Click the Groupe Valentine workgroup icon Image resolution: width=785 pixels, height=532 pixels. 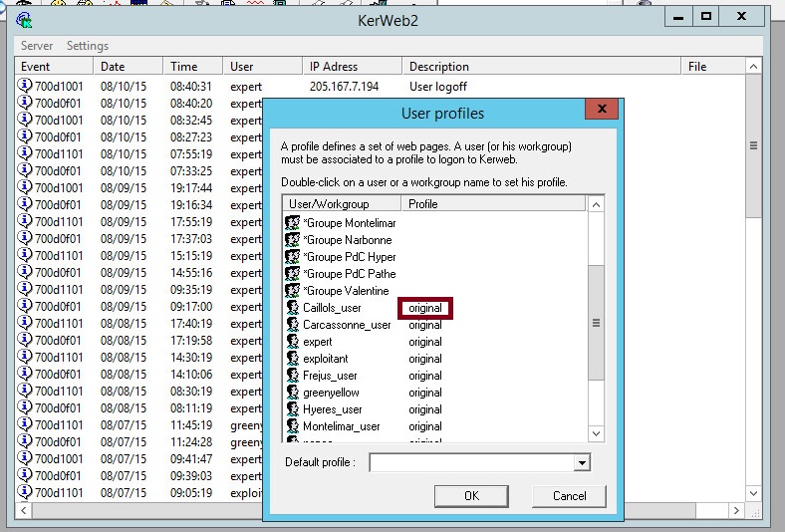293,291
